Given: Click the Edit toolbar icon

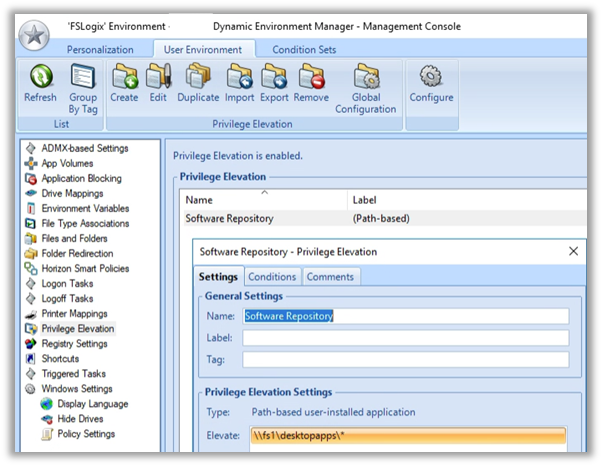Looking at the screenshot, I should pos(158,77).
